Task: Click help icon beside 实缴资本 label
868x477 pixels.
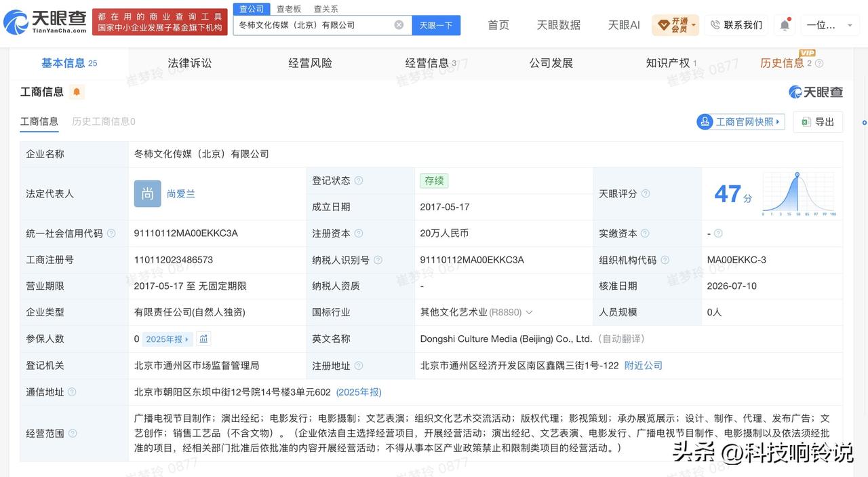Action: (646, 233)
